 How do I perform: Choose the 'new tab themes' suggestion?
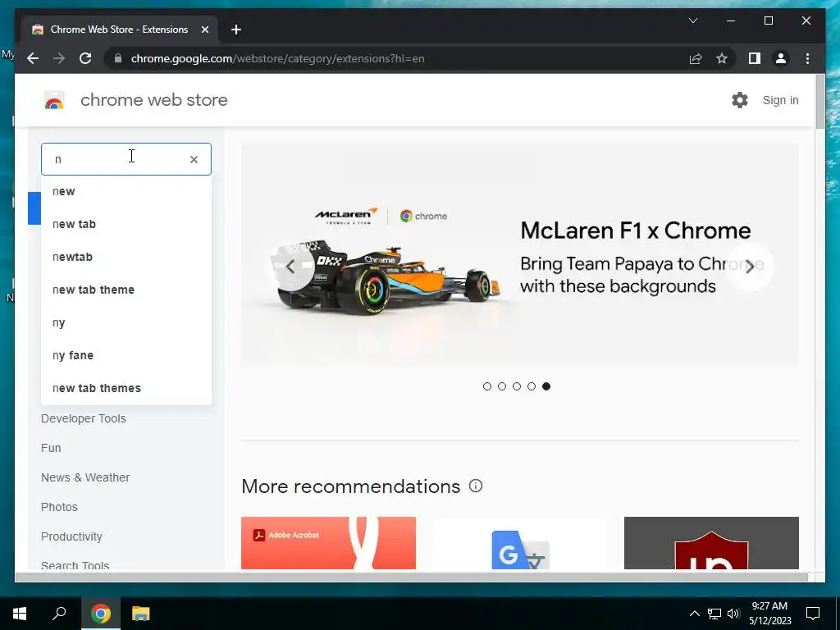(126, 388)
